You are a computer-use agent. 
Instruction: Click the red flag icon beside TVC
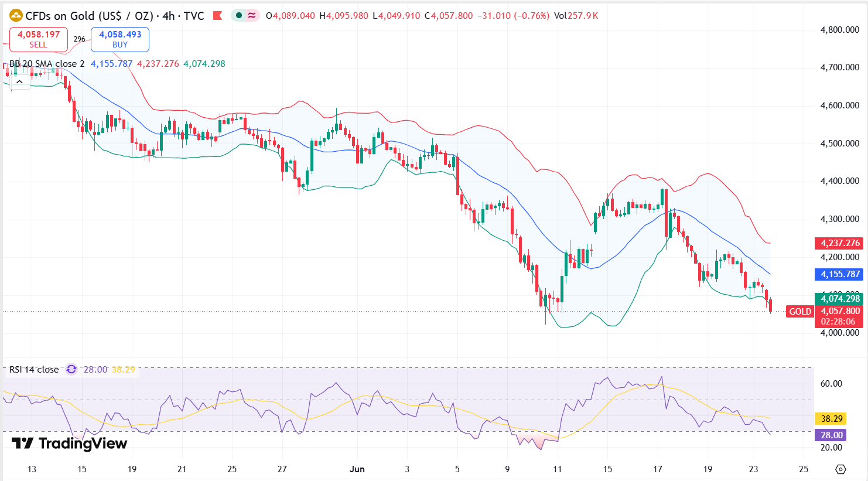(217, 16)
